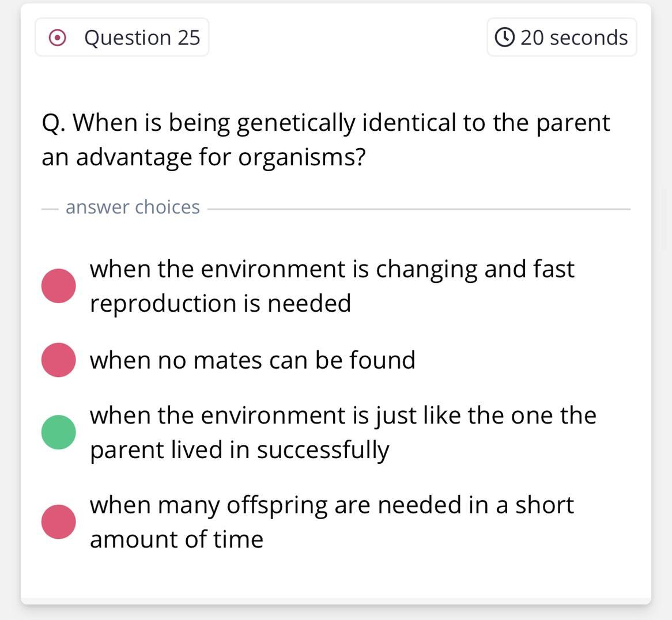Viewport: 672px width, 620px height.
Task: Select the red circle for many offspring answer
Action: pyautogui.click(x=59, y=521)
